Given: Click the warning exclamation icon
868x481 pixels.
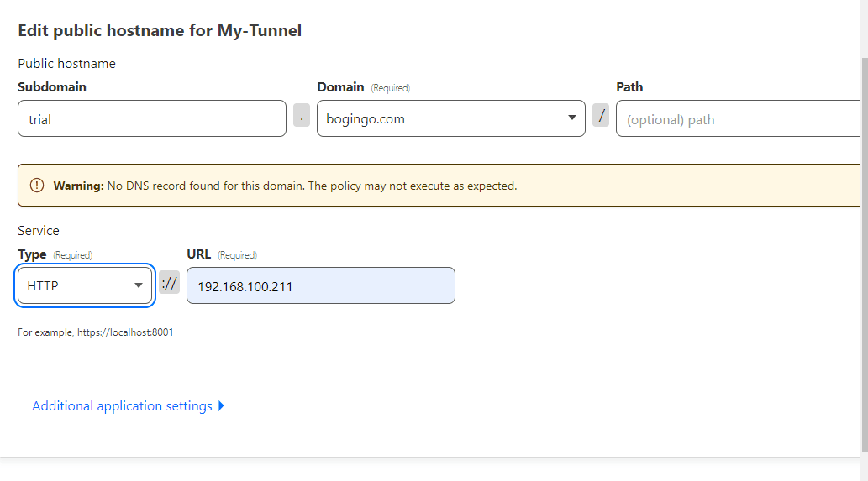Looking at the screenshot, I should coord(36,186).
